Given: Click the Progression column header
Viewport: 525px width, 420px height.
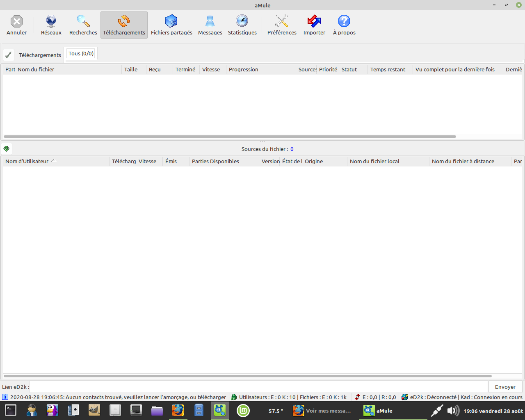Looking at the screenshot, I should tap(261, 69).
